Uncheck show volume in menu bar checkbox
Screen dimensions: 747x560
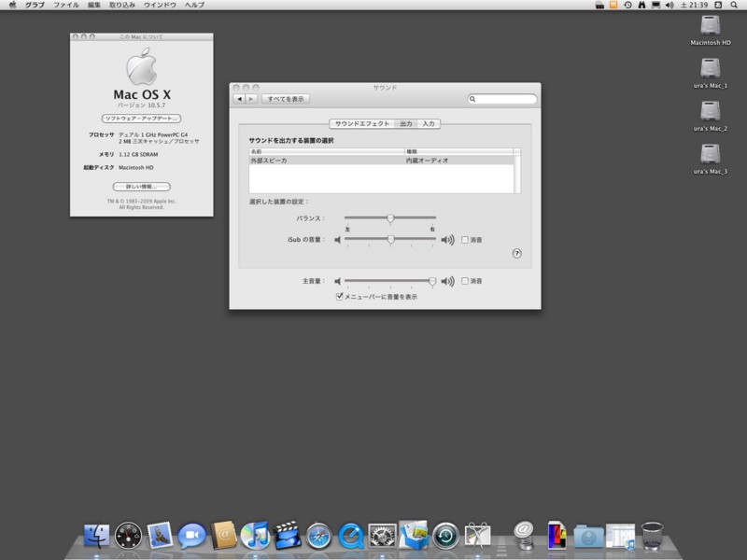click(x=339, y=296)
